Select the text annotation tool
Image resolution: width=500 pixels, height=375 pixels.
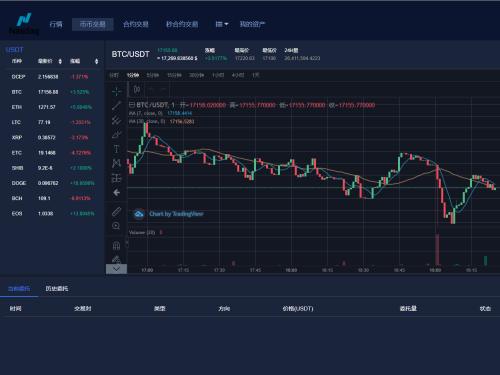point(116,149)
